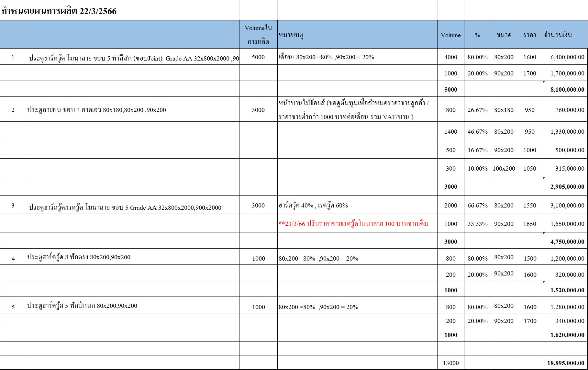Image resolution: width=588 pixels, height=370 pixels.
Task: Select the 26.67% percentage cell
Action: 477,110
